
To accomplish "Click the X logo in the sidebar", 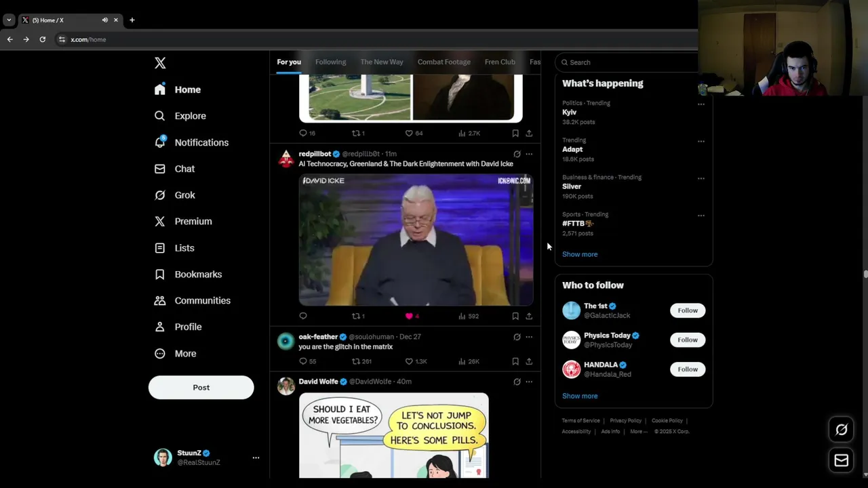I will 160,63.
